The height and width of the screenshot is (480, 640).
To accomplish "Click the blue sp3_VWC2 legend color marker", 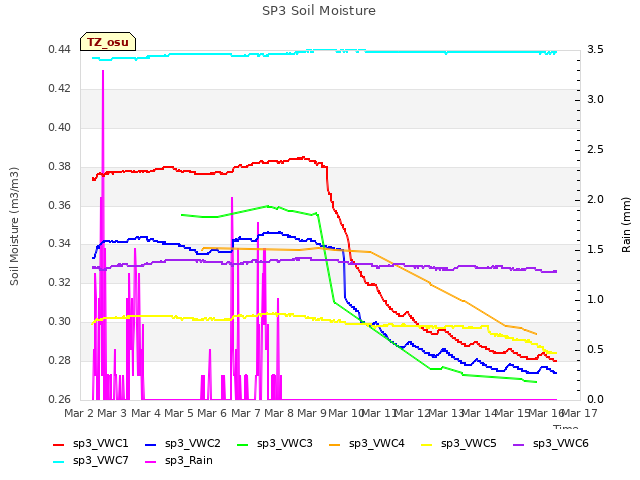I will (151, 445).
